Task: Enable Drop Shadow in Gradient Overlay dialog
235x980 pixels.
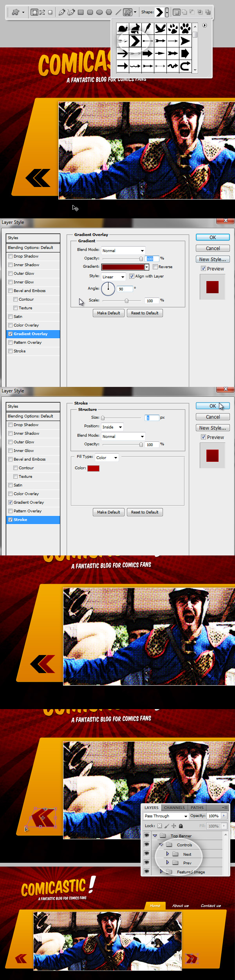Action: pos(11,256)
